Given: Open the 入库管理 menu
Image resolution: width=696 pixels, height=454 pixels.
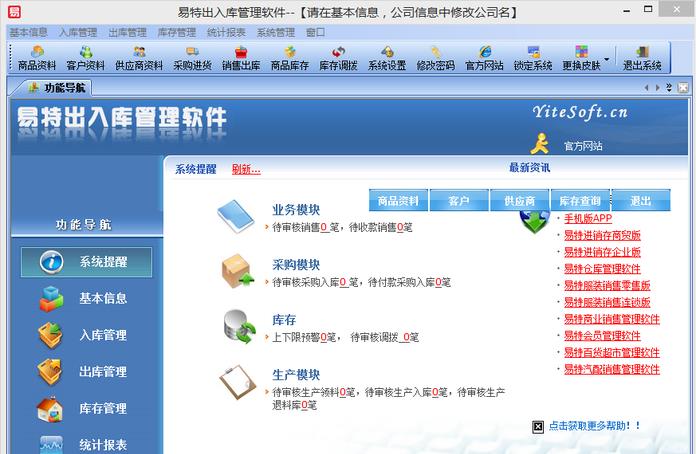Looking at the screenshot, I should [78, 32].
